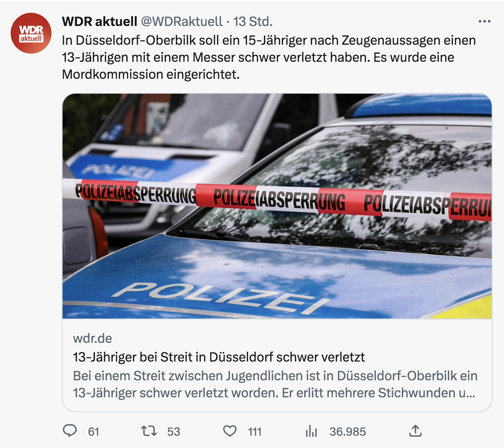Click the WDR aktuell profile avatar
This screenshot has height=448, width=504.
[31, 33]
